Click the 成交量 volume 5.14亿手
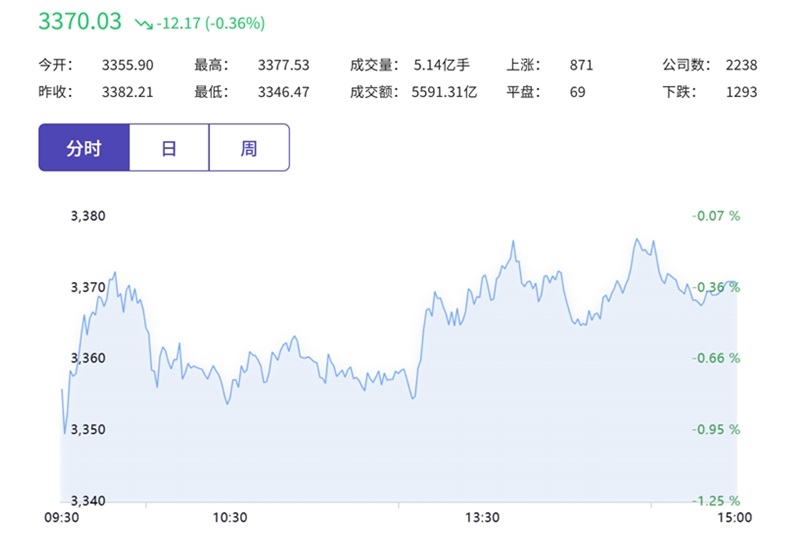800x533 pixels. [441, 65]
